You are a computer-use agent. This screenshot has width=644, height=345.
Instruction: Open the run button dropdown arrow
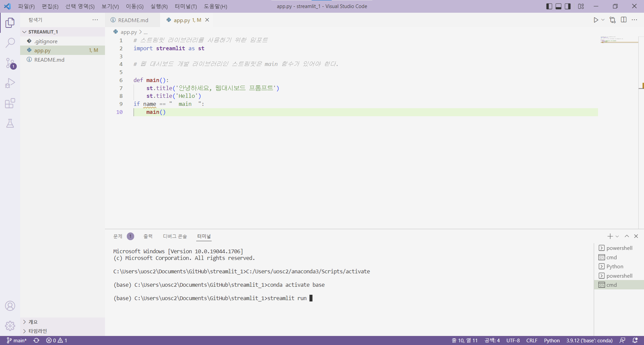pyautogui.click(x=603, y=20)
